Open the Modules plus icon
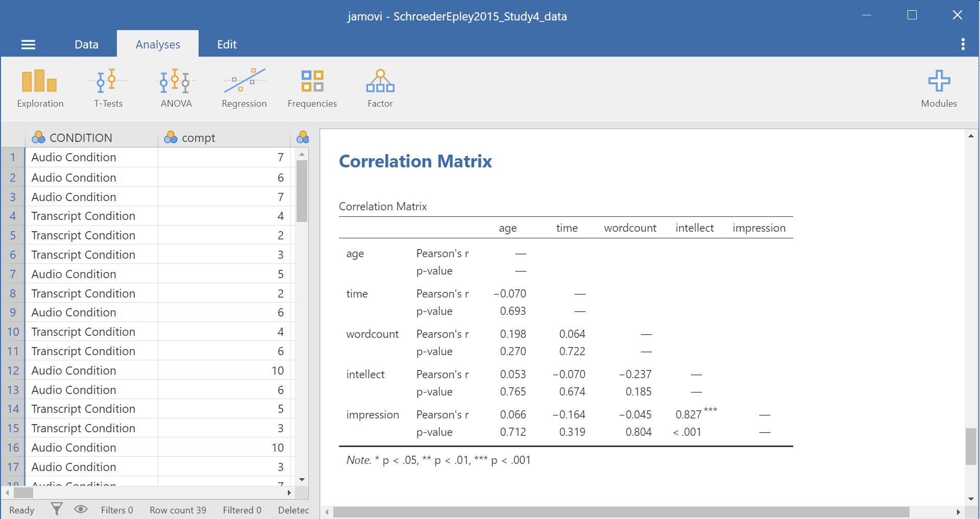Image resolution: width=980 pixels, height=519 pixels. pyautogui.click(x=938, y=89)
